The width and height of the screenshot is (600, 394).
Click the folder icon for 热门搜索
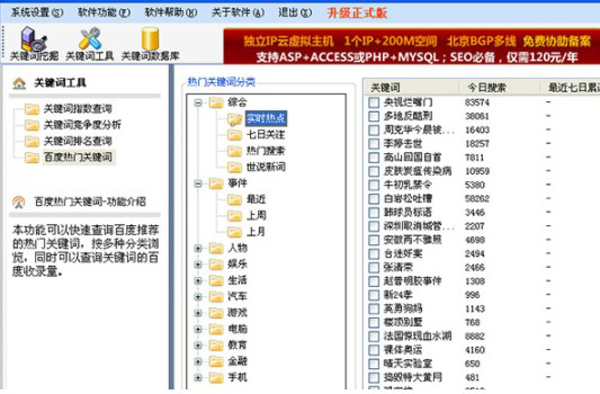coord(234,151)
